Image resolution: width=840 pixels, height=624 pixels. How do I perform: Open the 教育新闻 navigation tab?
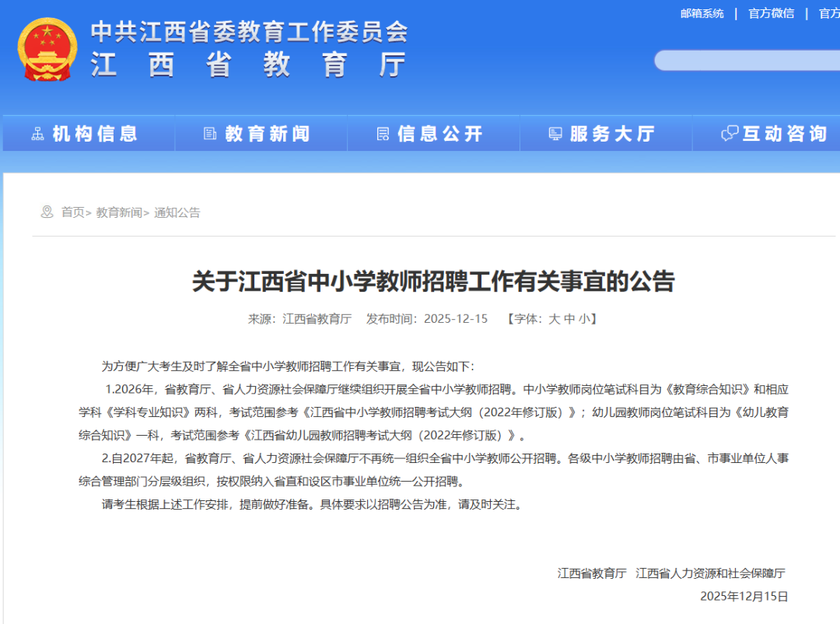[x=268, y=134]
